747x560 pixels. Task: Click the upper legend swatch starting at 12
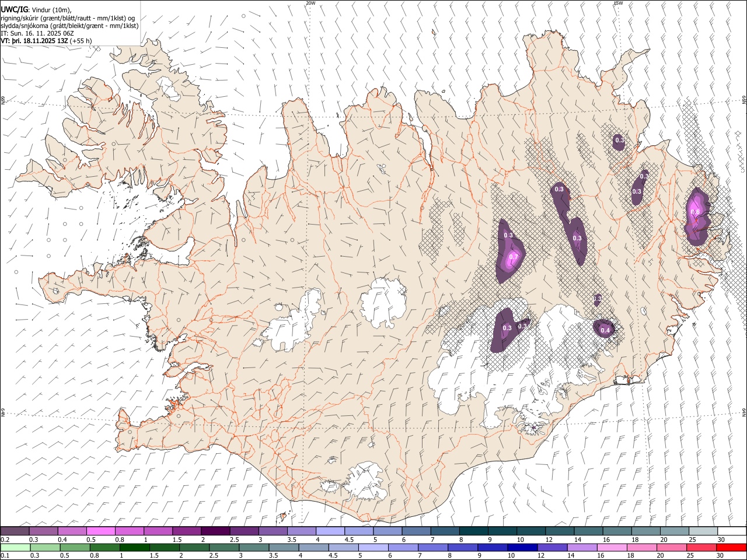tap(559, 531)
